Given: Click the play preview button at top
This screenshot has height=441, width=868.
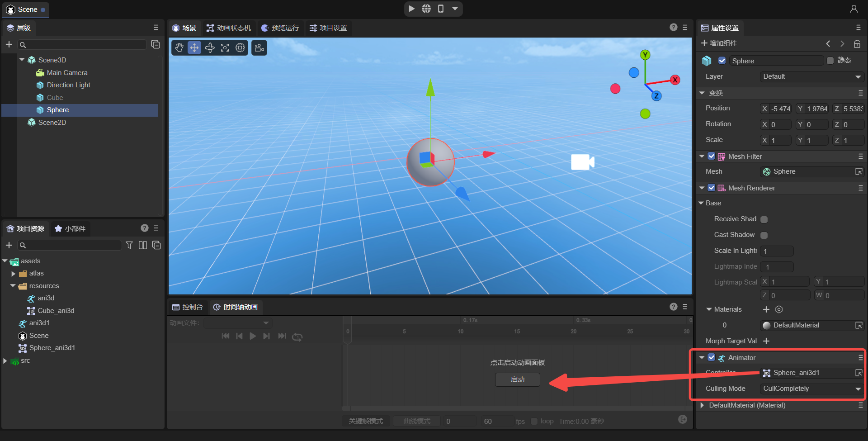Looking at the screenshot, I should click(x=411, y=9).
